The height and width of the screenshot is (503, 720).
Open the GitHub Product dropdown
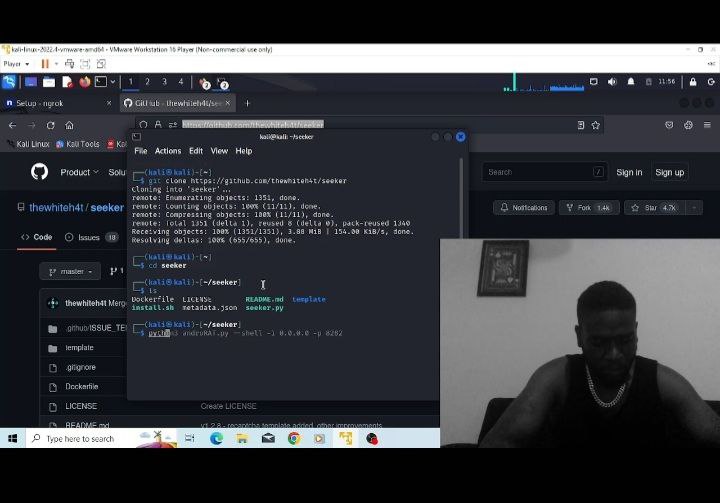point(79,172)
